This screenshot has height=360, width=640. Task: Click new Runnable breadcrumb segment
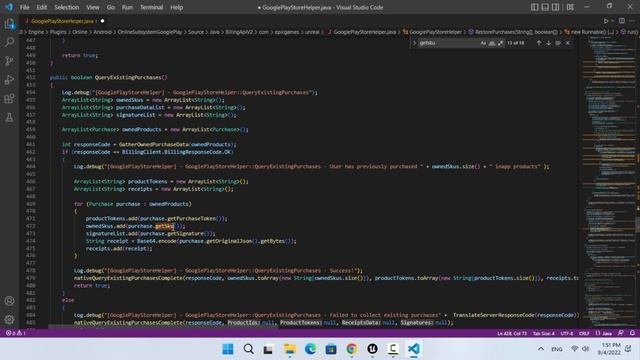(x=589, y=32)
